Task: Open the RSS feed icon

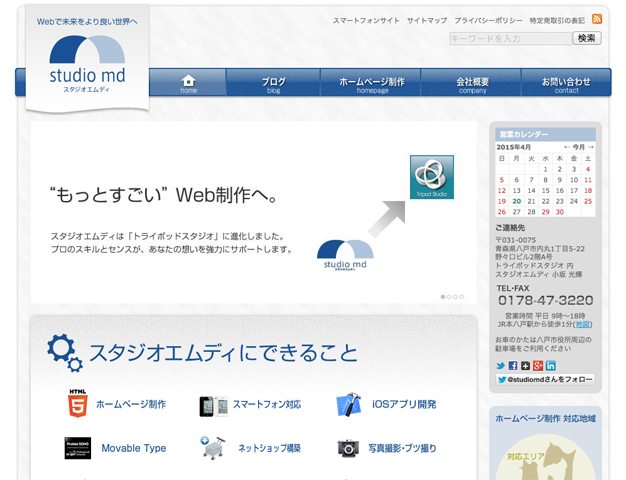Action: click(597, 19)
